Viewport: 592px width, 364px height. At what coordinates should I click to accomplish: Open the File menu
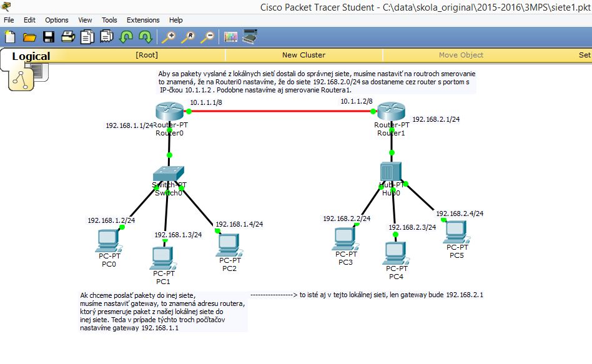click(x=9, y=20)
